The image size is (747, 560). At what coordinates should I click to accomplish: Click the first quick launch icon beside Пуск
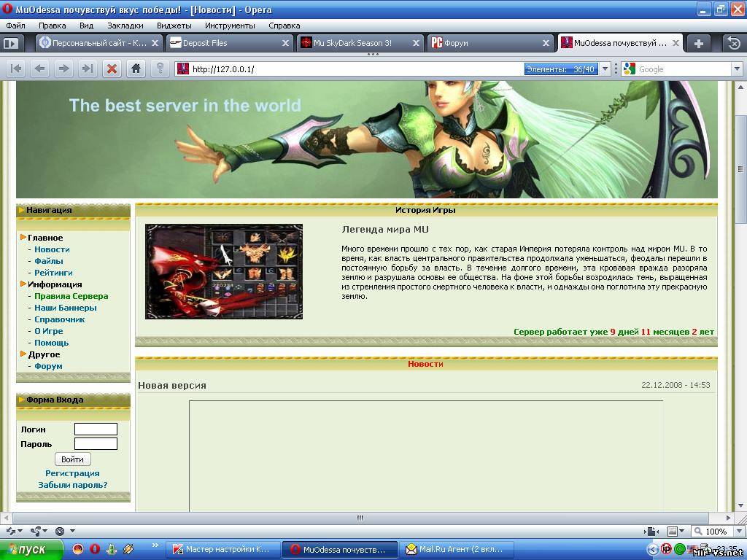point(78,550)
